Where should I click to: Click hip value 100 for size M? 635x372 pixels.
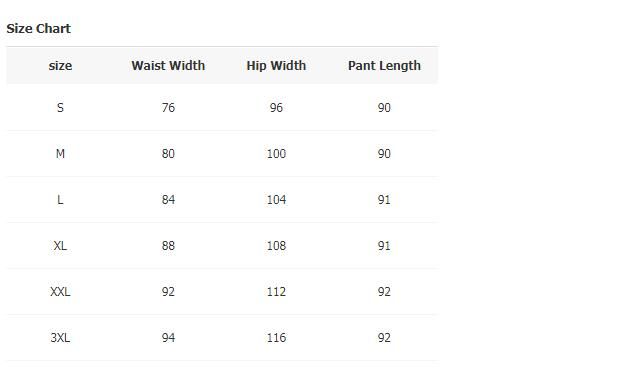coord(276,154)
